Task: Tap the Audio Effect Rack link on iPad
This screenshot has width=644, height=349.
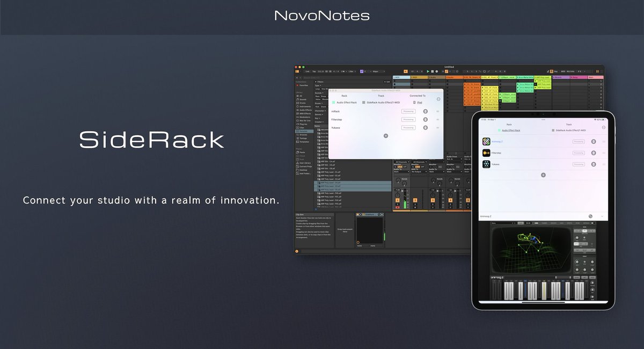Action: point(511,130)
